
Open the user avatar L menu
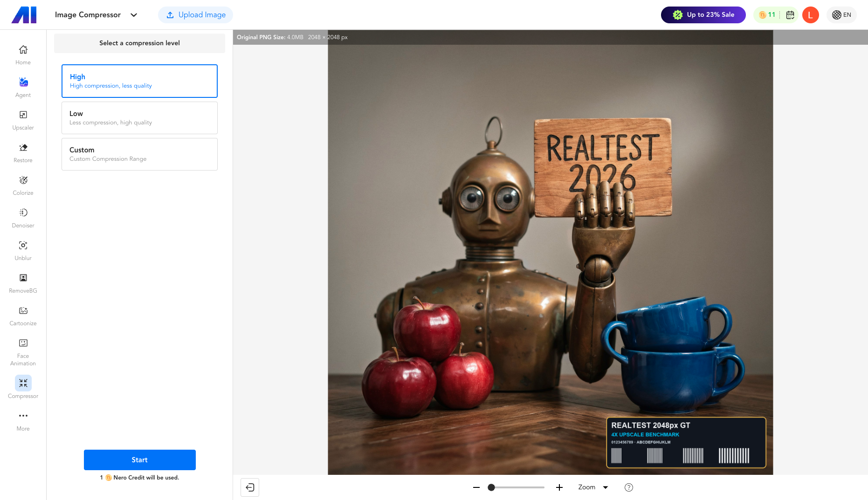pos(811,15)
